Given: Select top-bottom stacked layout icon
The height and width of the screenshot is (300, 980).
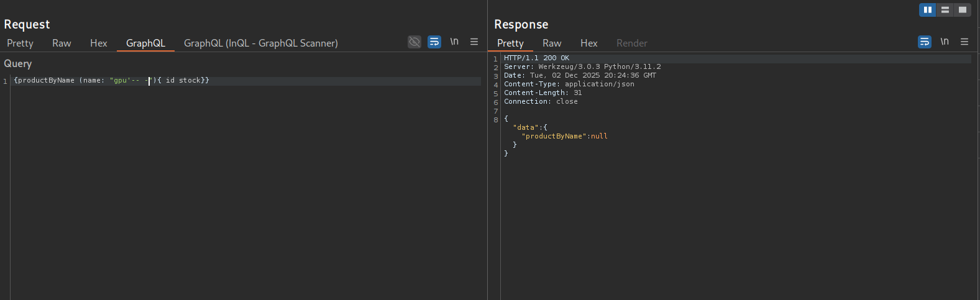Looking at the screenshot, I should 945,10.
